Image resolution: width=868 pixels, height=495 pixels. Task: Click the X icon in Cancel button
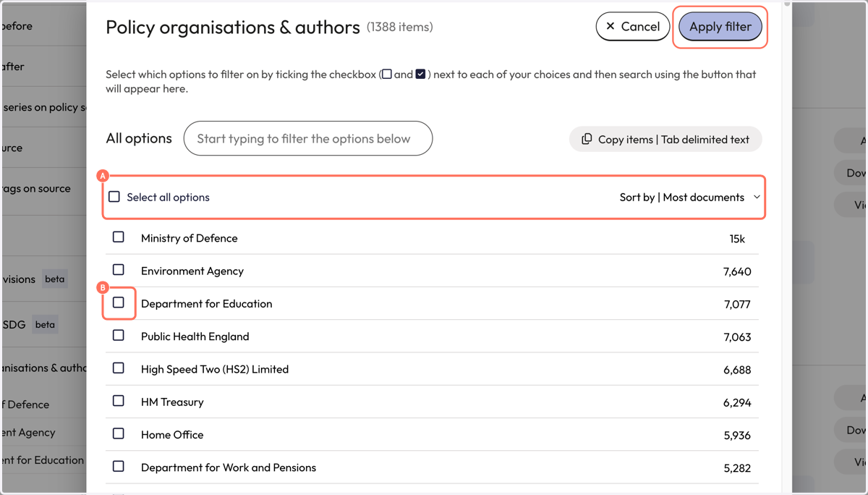610,27
